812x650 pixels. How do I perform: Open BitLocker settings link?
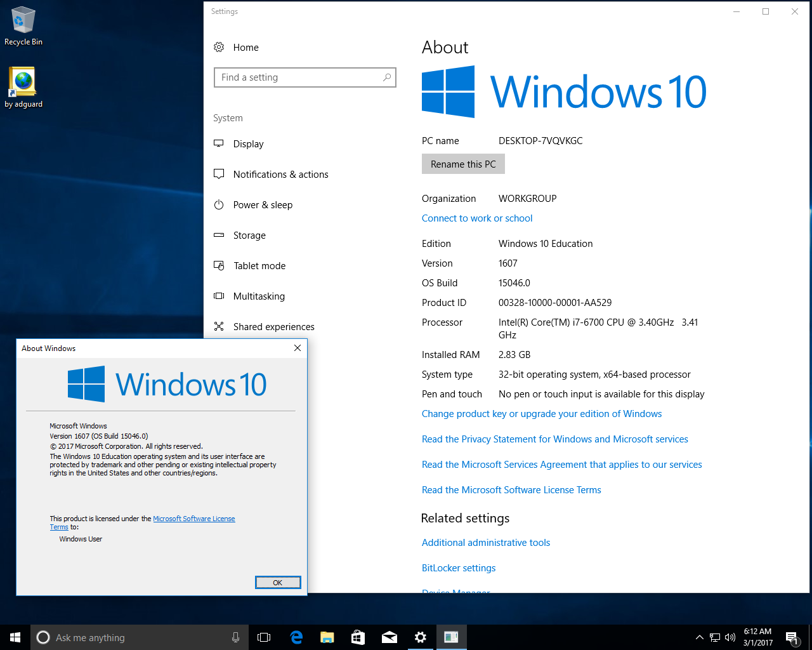(459, 568)
